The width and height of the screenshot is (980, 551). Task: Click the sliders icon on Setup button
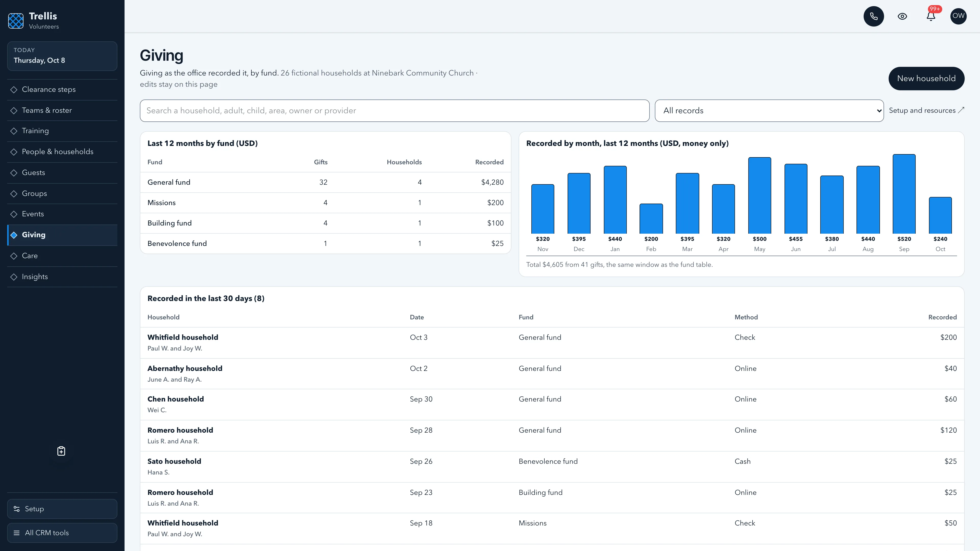click(17, 509)
